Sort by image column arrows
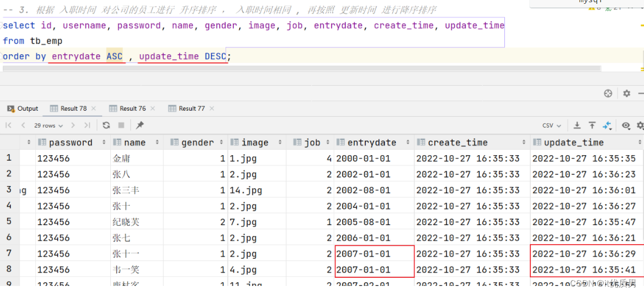 click(280, 143)
